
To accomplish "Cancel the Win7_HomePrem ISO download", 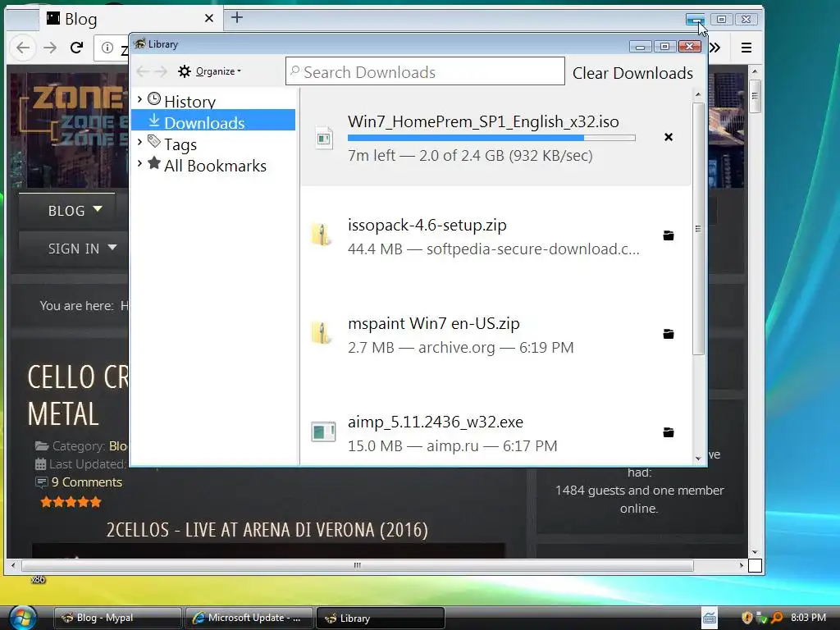I will 668,137.
